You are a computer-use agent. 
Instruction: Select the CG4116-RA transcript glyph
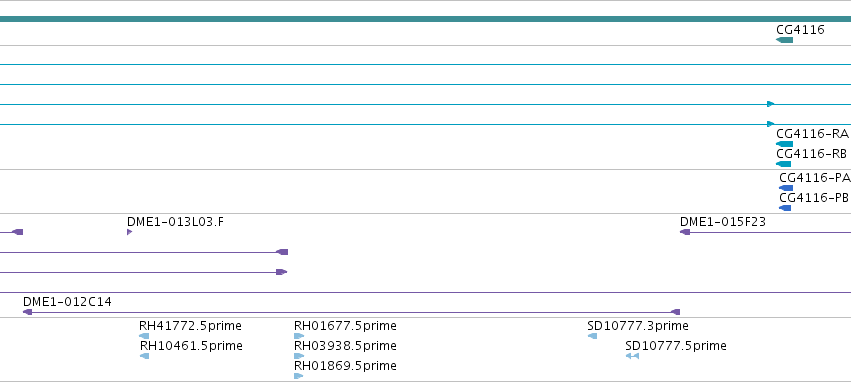(785, 144)
